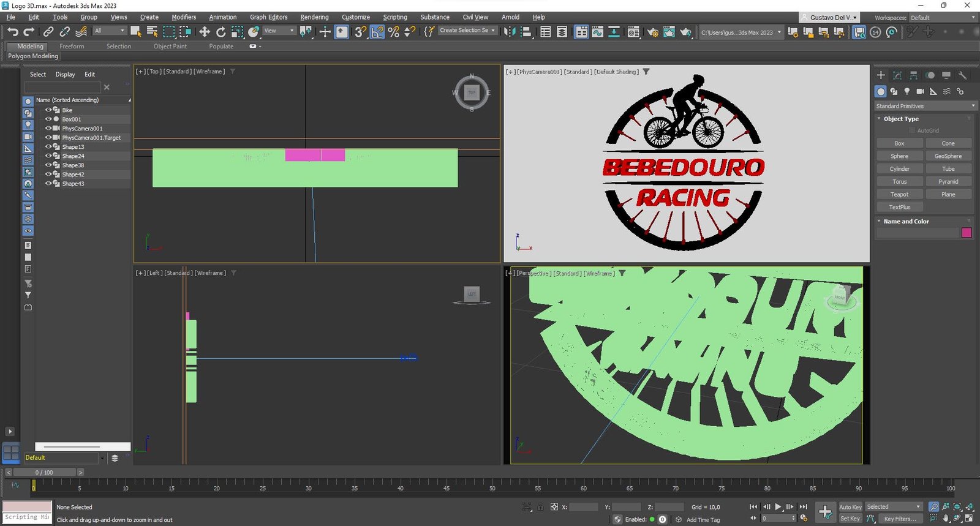Open the reference coordinate View dropdown

[279, 31]
